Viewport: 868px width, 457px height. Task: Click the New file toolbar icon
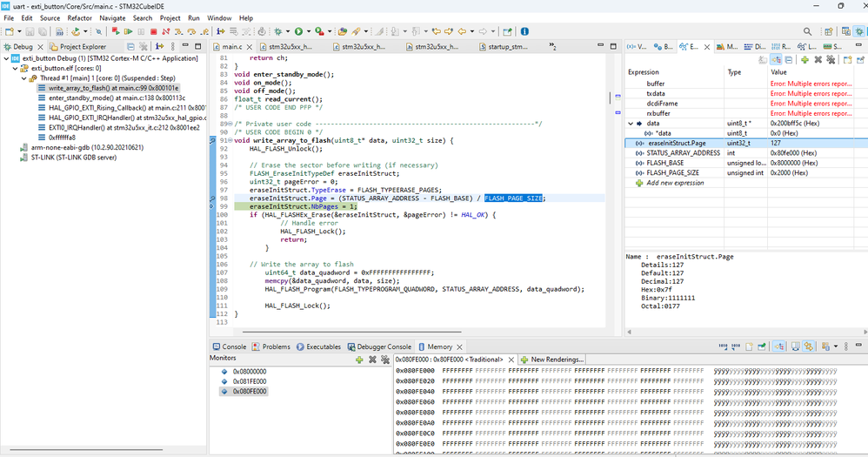[x=10, y=31]
